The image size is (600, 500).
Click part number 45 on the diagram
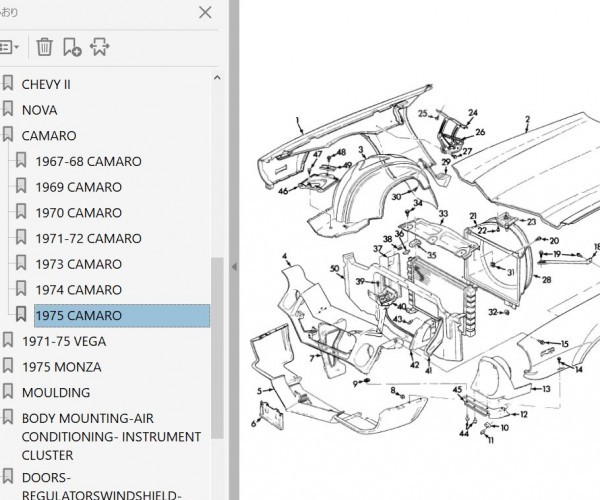point(457,389)
